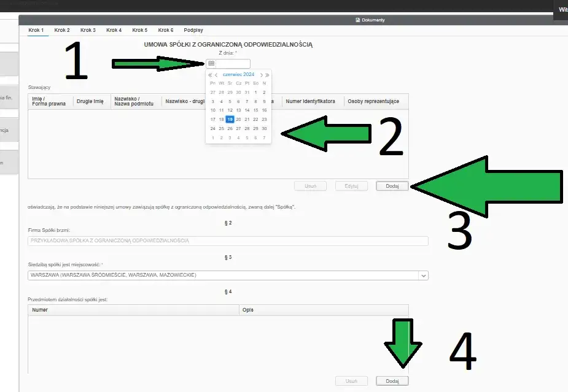Open the Podpisy tab

click(x=193, y=30)
